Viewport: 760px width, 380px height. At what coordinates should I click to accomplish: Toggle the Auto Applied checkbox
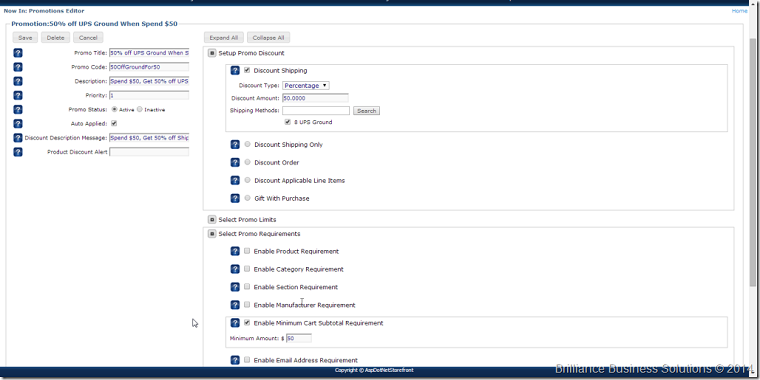[x=114, y=124]
